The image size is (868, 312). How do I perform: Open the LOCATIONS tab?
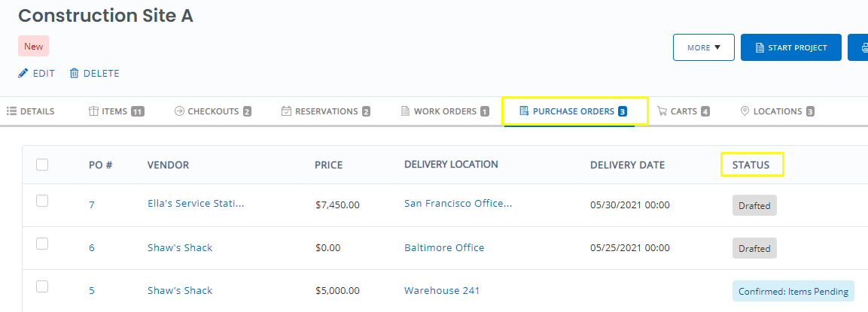click(x=777, y=111)
